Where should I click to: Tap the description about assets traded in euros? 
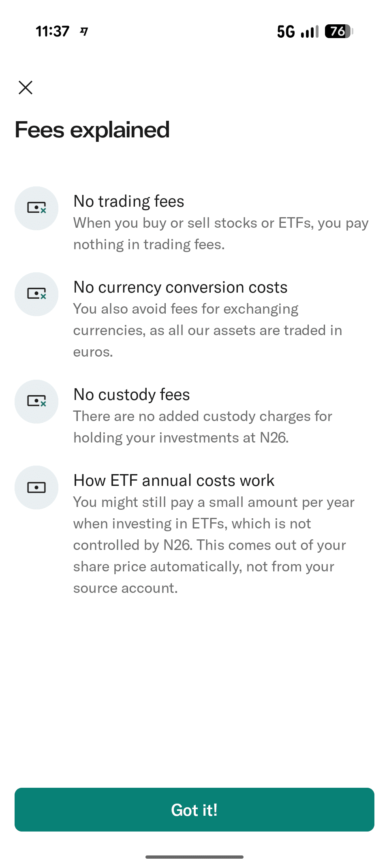click(x=207, y=330)
